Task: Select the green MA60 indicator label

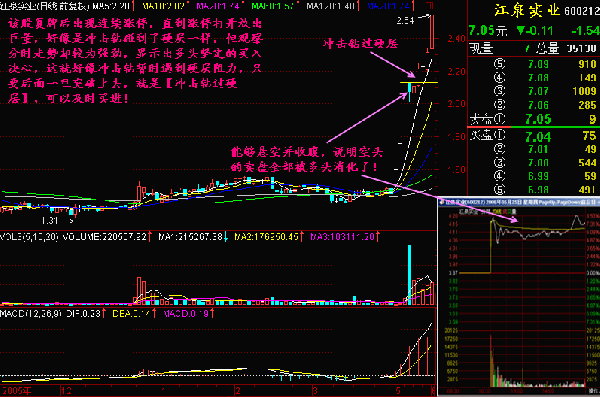Action: [x=272, y=6]
